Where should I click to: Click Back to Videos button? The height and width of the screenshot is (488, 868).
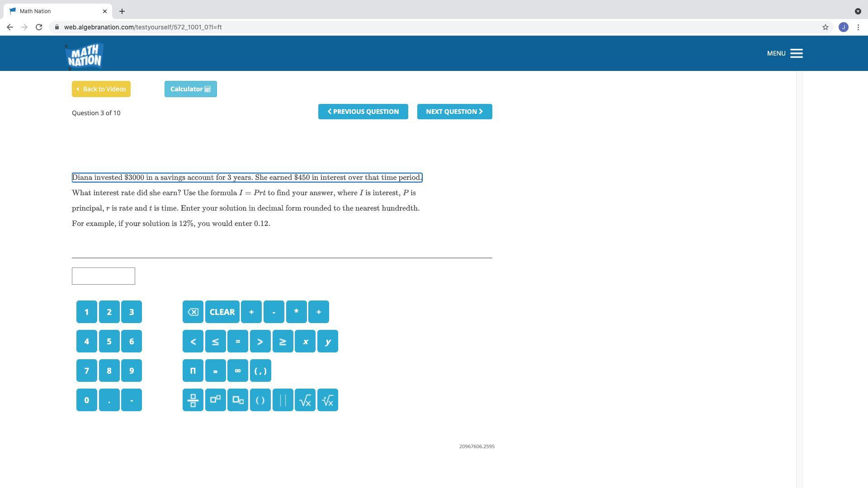coord(101,89)
